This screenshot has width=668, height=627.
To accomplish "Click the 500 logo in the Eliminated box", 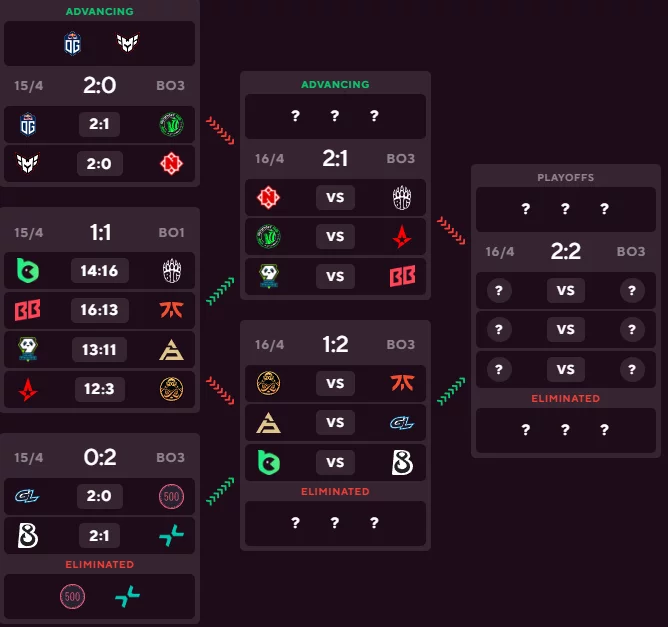I will pos(72,596).
